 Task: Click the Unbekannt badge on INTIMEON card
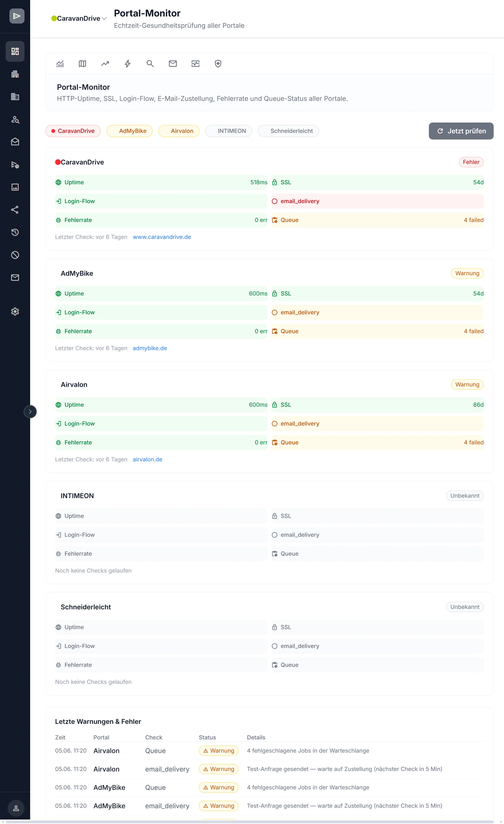(x=465, y=496)
